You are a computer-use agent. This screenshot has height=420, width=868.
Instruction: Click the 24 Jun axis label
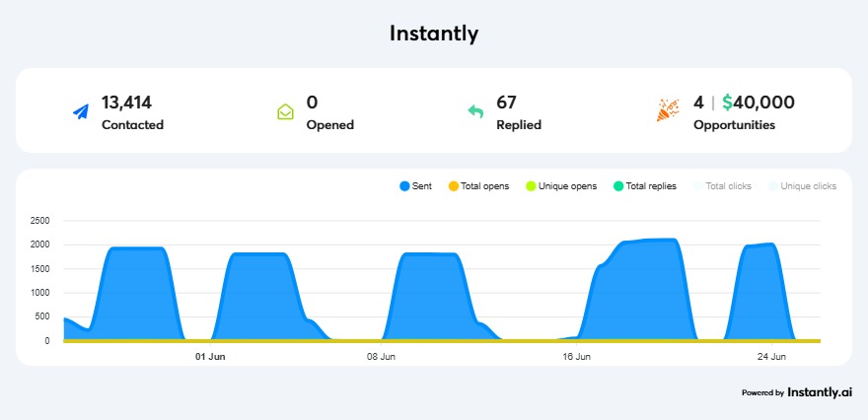771,357
